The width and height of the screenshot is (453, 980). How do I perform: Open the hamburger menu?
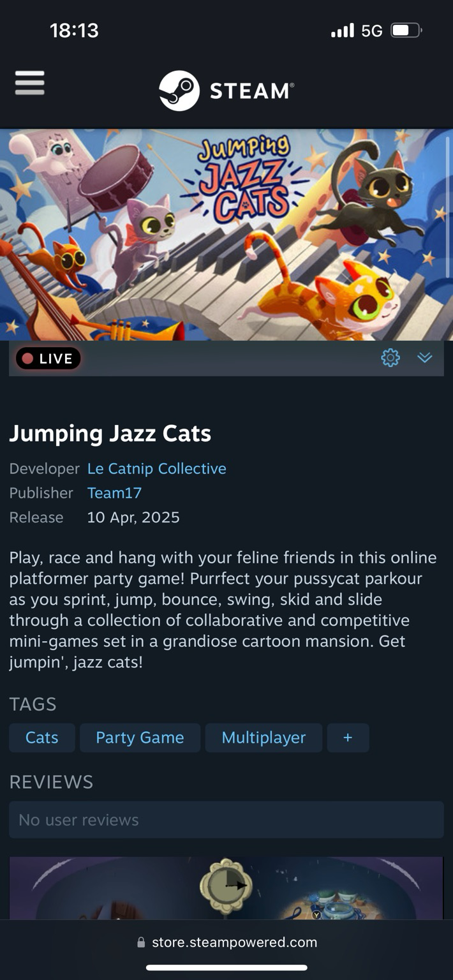pyautogui.click(x=29, y=83)
